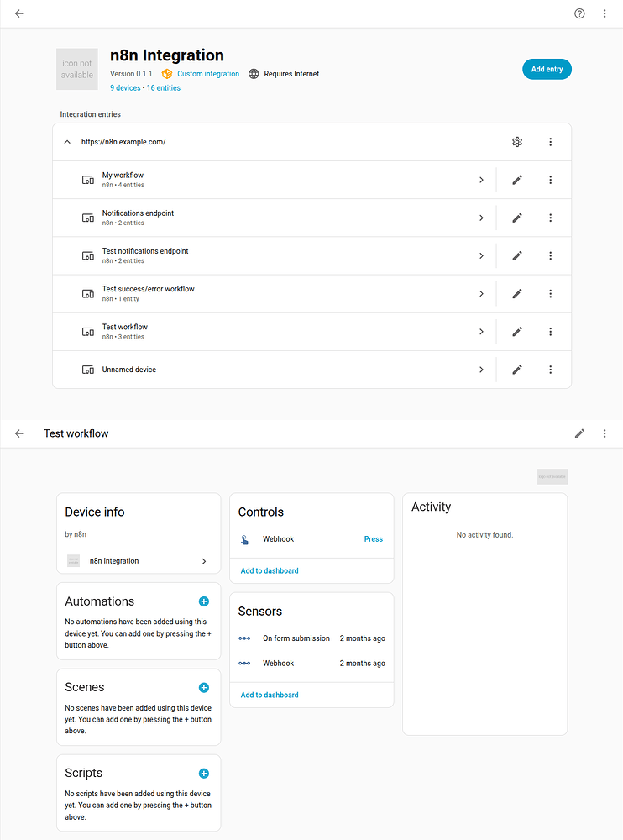This screenshot has width=623, height=840.
Task: Open the On form submission sensor
Action: tap(311, 638)
